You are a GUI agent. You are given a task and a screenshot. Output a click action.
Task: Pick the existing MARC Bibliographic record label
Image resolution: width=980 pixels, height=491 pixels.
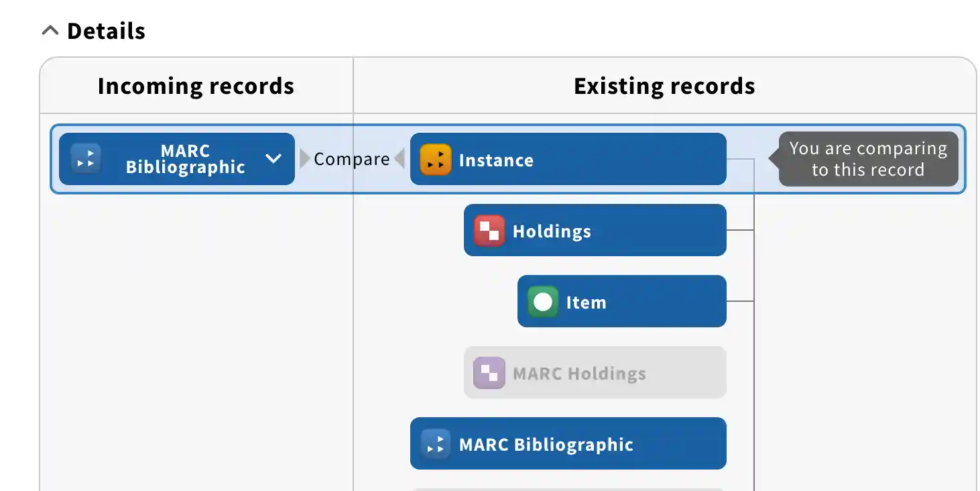click(546, 444)
